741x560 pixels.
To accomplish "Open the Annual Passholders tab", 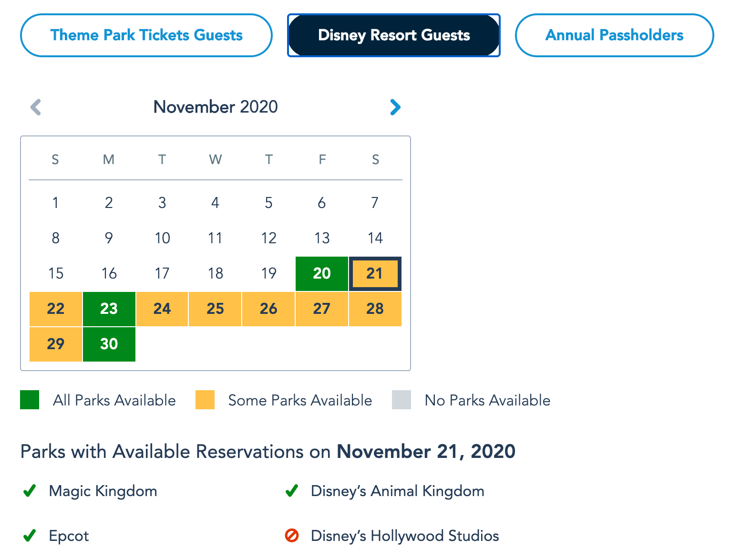I will tap(614, 35).
